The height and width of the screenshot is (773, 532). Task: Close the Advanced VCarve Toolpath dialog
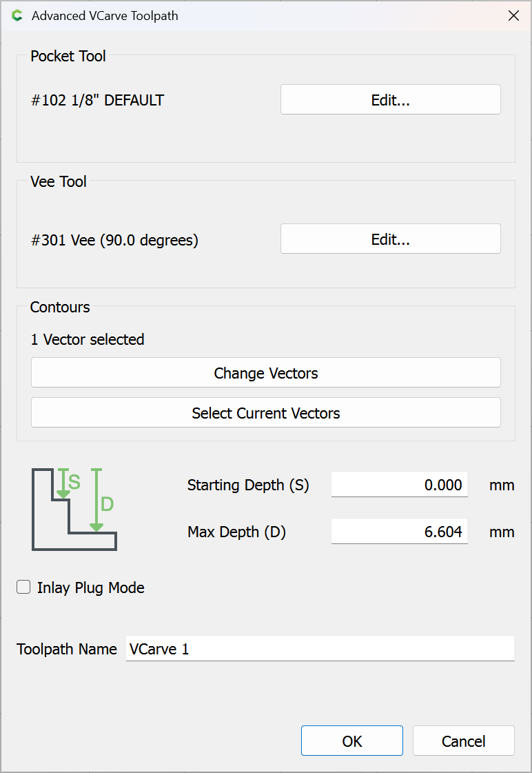coord(513,16)
